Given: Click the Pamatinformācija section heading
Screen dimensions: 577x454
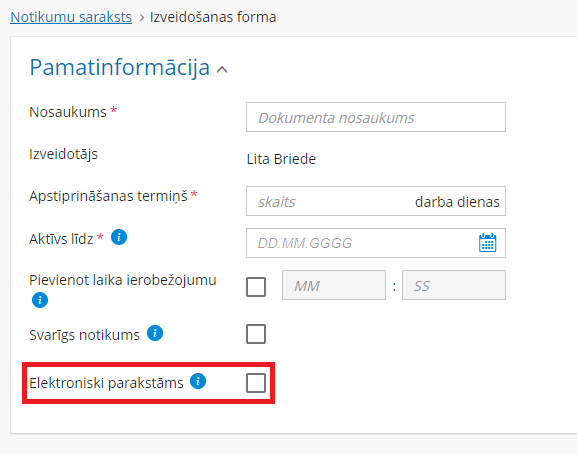Looking at the screenshot, I should [x=120, y=68].
